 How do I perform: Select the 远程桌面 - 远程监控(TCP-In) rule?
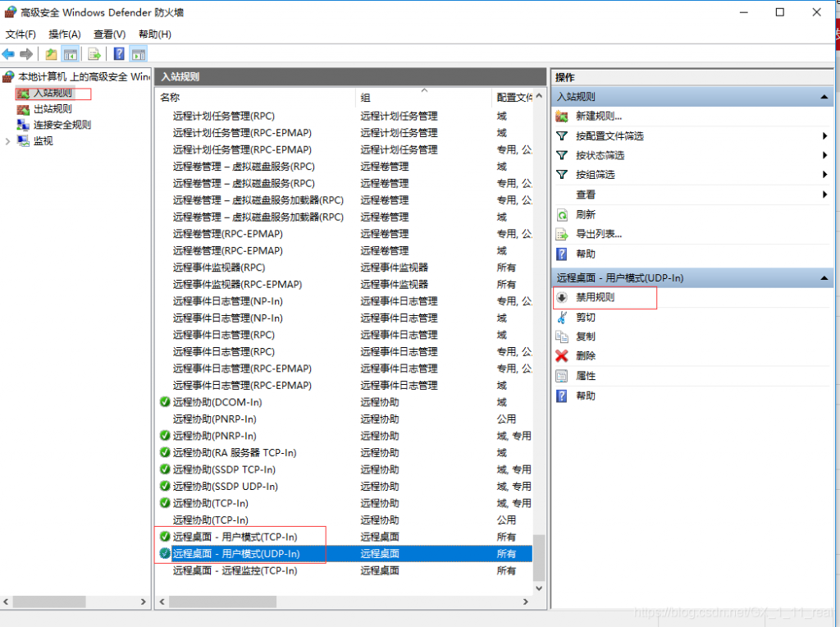(345, 570)
